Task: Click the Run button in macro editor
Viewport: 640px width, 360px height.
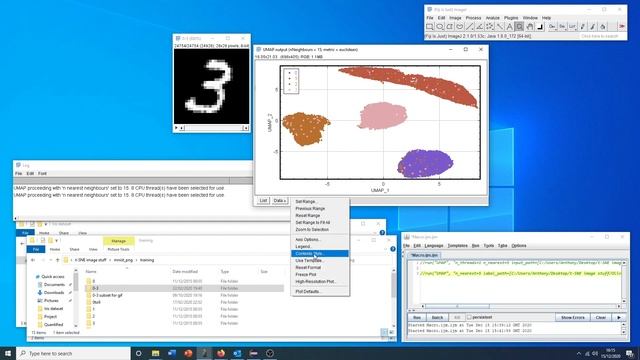Action: (417, 317)
